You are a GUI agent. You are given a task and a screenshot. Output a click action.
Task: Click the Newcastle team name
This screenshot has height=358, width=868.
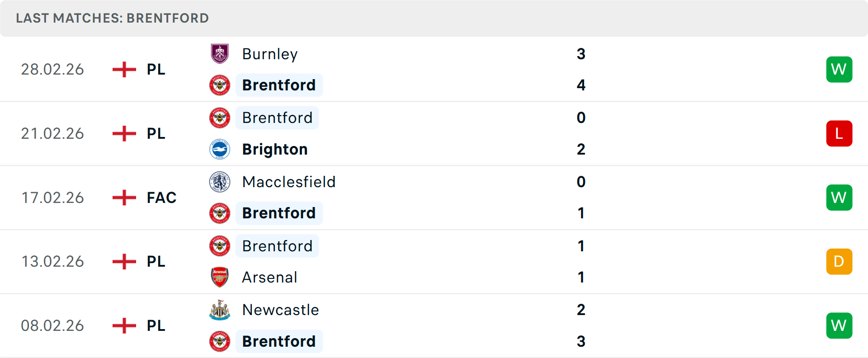(x=280, y=310)
